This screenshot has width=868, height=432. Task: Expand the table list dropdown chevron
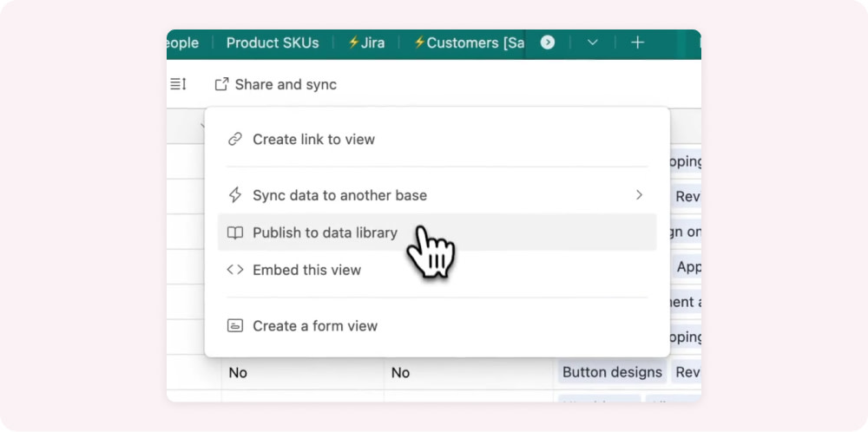[x=593, y=43]
